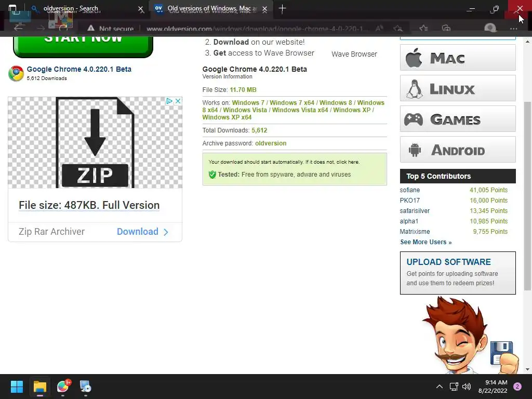Open browser settings and more menu

pos(514,29)
